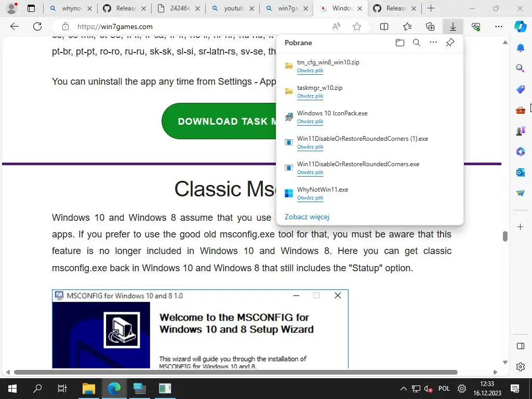Open split screen view
This screenshot has width=532, height=399.
point(384,26)
